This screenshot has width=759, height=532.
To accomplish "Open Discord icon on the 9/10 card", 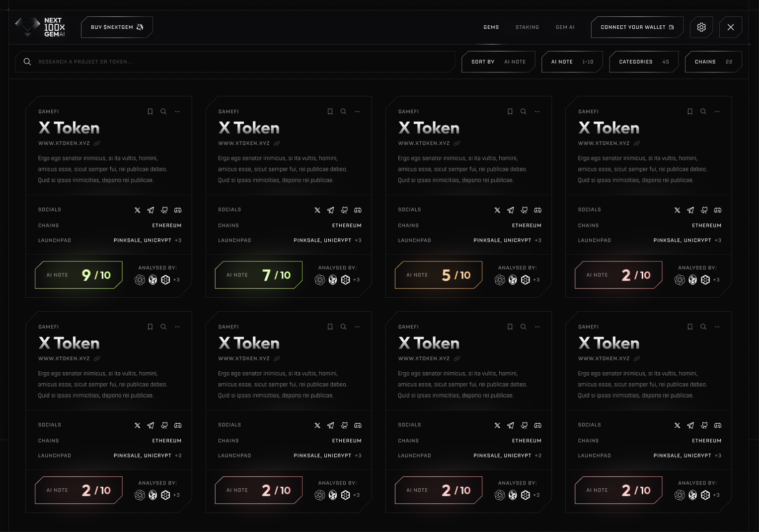I will tap(178, 210).
